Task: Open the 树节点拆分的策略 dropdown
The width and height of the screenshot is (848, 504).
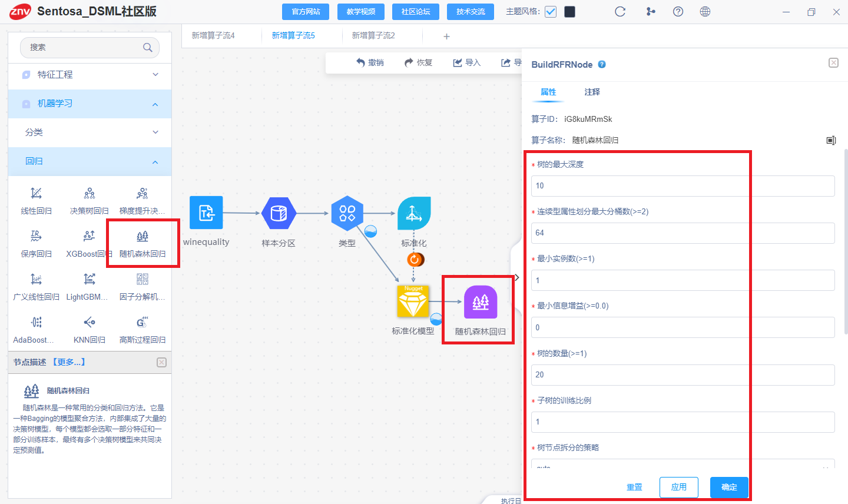Action: 683,464
